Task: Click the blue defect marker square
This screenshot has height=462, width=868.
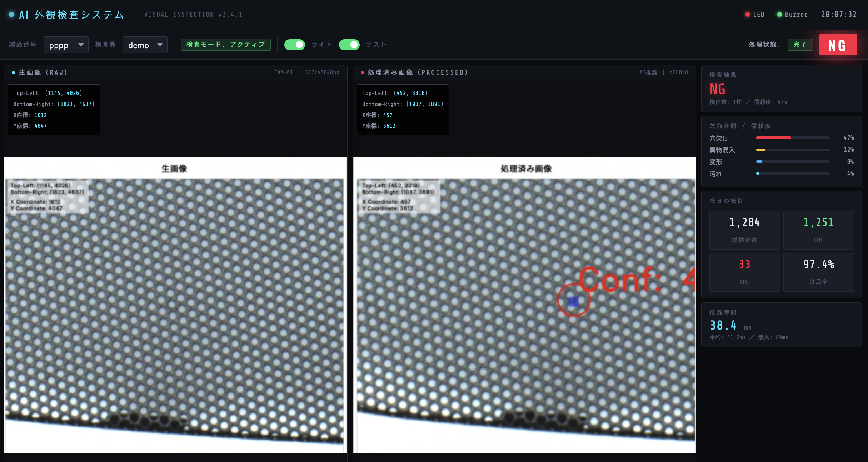Action: coord(573,302)
